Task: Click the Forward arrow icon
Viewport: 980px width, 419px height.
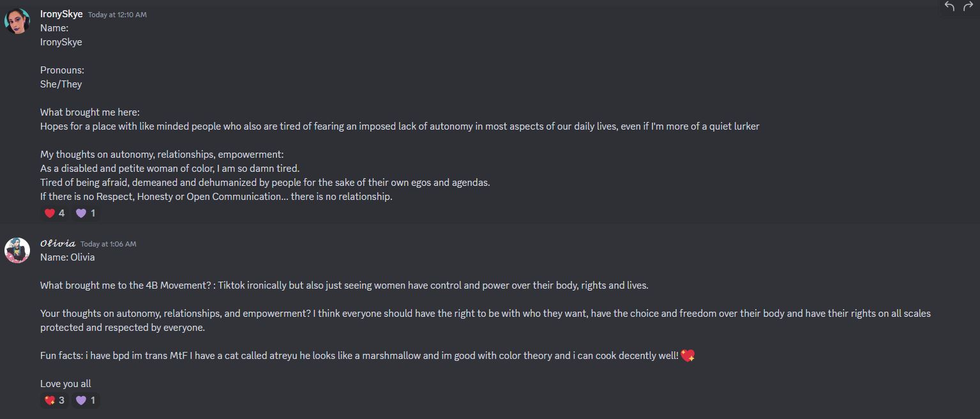Action: tap(969, 6)
